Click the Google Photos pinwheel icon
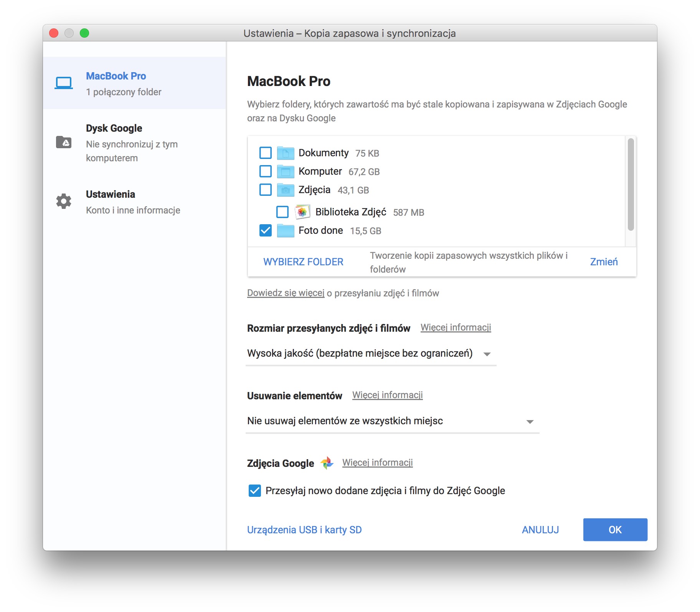 pyautogui.click(x=327, y=463)
